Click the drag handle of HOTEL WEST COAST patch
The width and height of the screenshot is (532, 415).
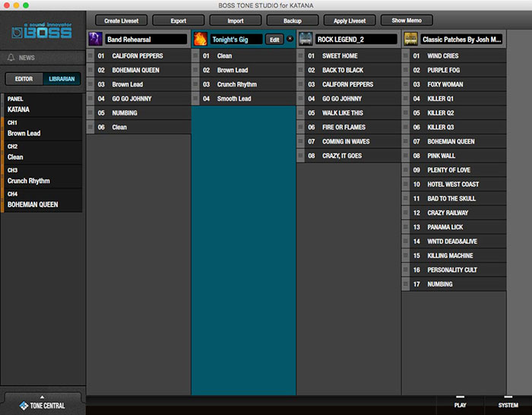406,184
